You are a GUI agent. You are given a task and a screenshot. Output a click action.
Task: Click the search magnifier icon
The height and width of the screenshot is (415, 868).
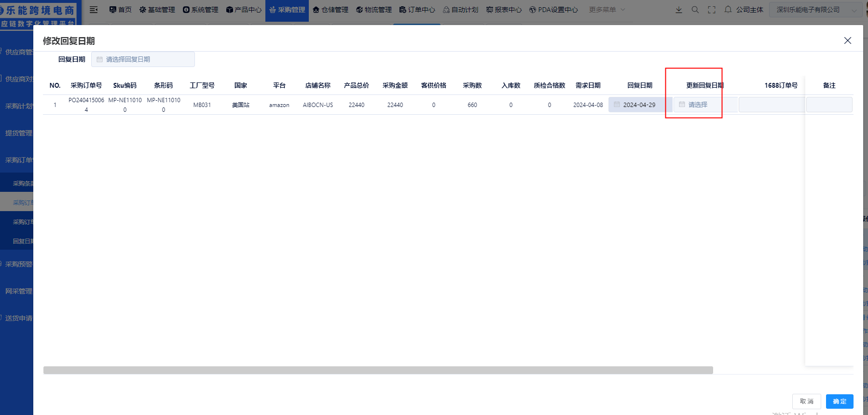[695, 10]
